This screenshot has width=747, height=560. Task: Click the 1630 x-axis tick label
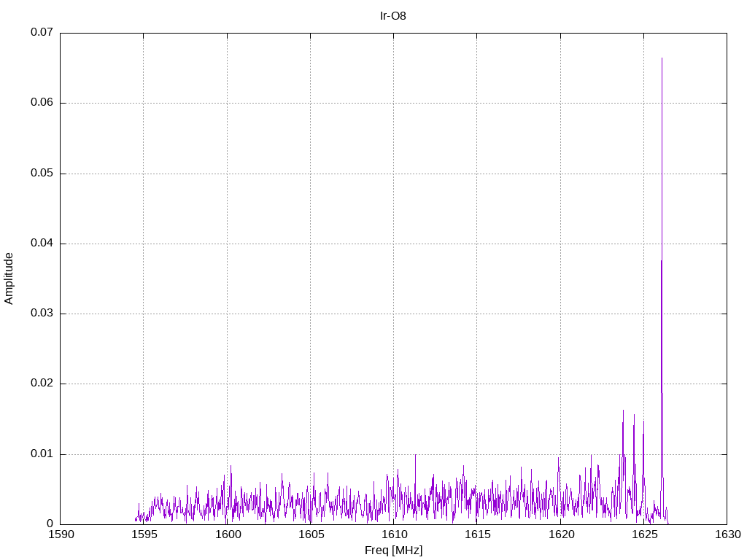coord(727,534)
